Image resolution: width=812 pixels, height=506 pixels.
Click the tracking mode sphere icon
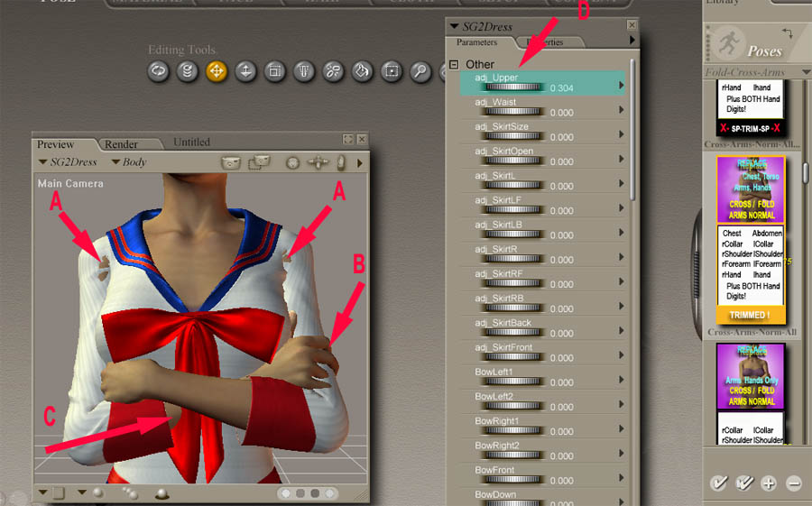(97, 492)
